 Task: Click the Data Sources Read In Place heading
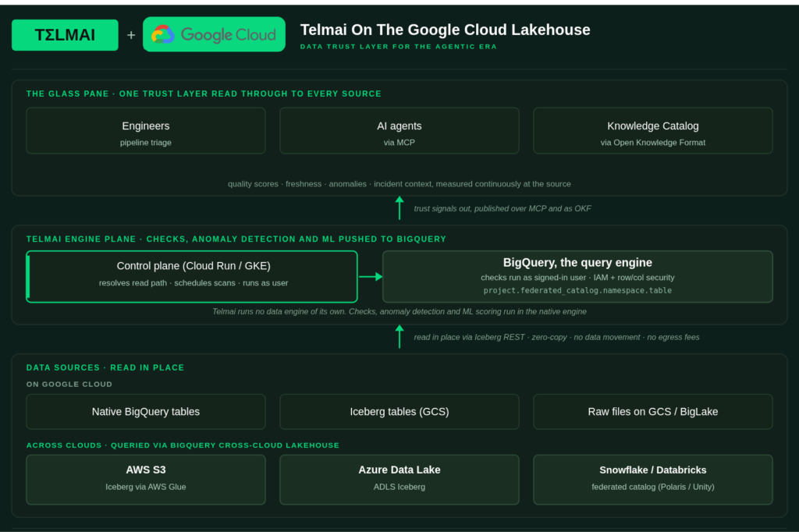[x=105, y=367]
